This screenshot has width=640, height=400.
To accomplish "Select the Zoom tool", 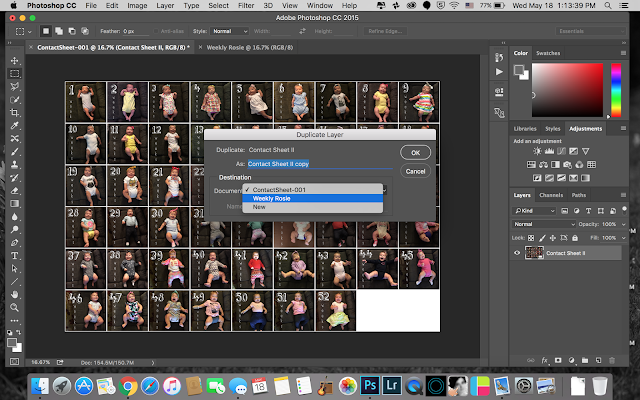I will tap(15, 307).
